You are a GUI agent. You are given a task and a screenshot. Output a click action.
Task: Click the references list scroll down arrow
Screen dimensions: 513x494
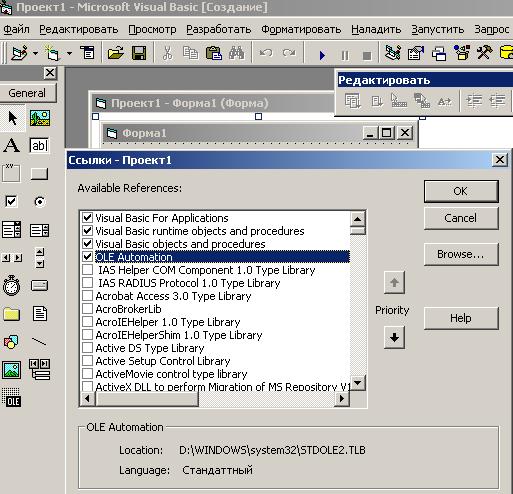[x=357, y=383]
